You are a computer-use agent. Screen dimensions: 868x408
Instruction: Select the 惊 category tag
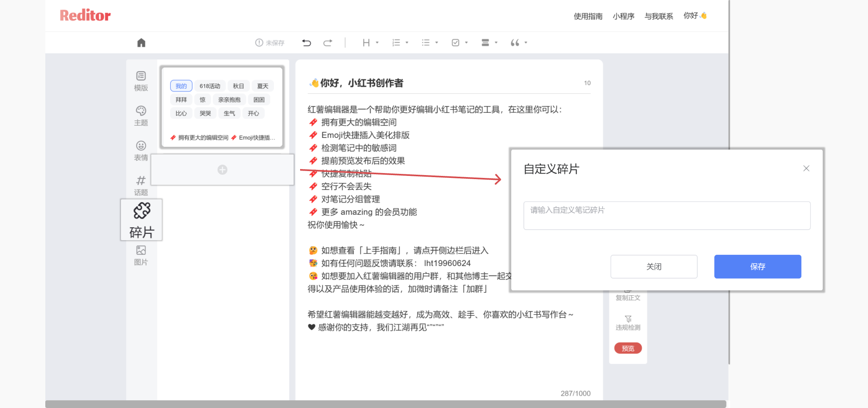pyautogui.click(x=203, y=99)
